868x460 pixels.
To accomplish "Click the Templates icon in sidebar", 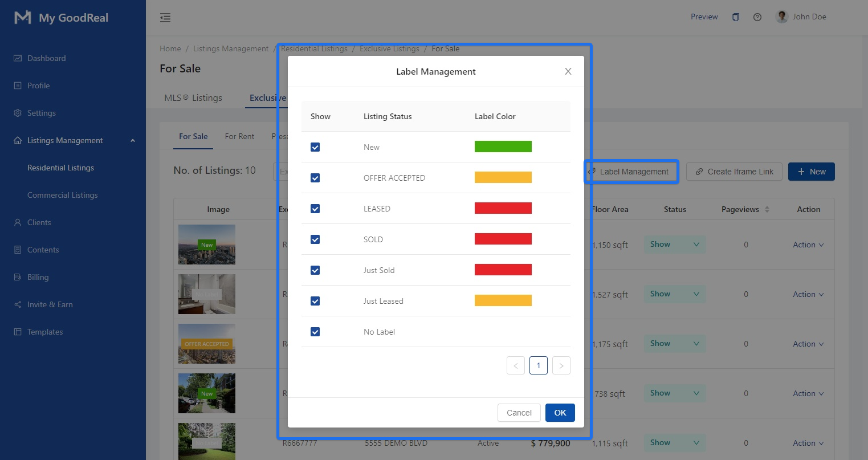I will coord(18,332).
